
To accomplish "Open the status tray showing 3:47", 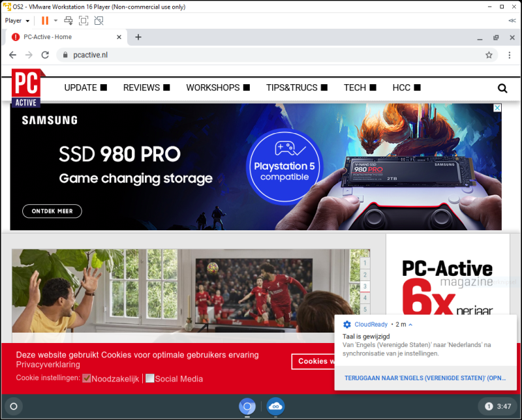I will (499, 406).
